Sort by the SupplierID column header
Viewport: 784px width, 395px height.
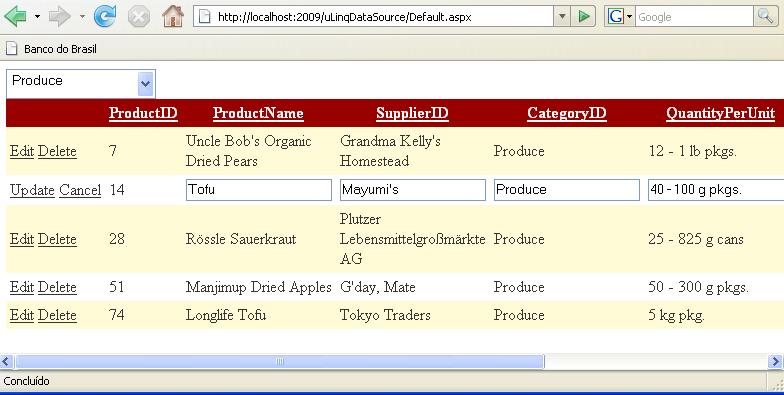[412, 113]
